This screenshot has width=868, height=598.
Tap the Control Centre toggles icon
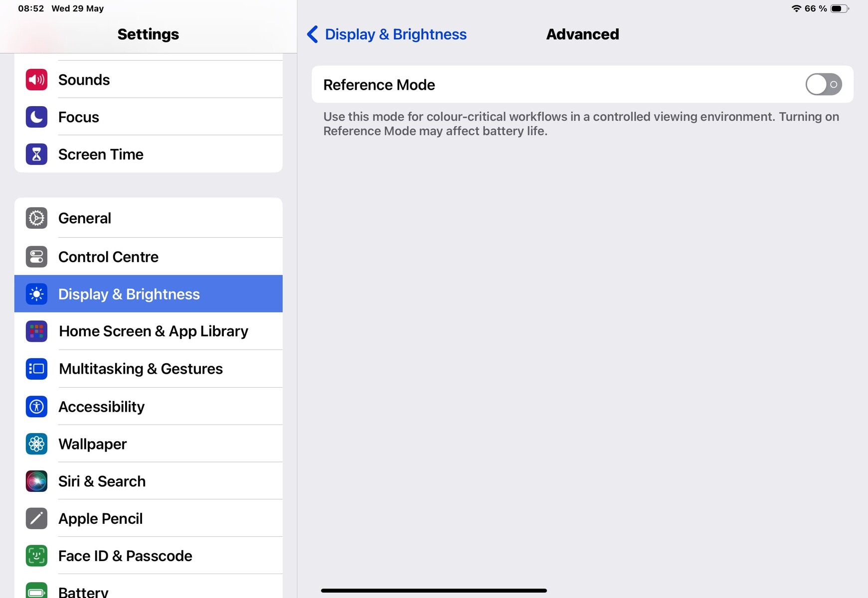[x=36, y=257]
